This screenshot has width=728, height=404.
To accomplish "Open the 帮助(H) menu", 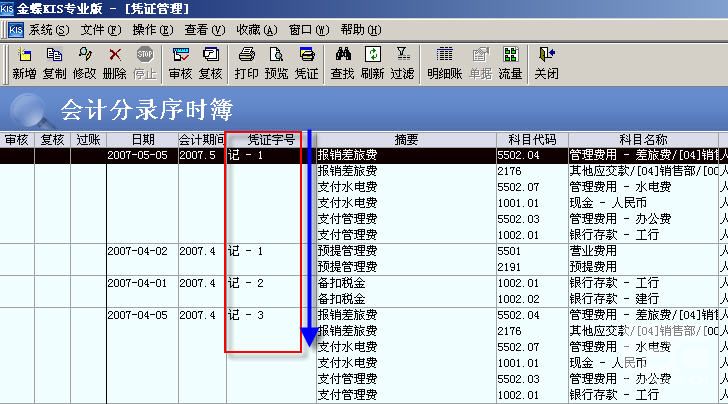I will 360,30.
